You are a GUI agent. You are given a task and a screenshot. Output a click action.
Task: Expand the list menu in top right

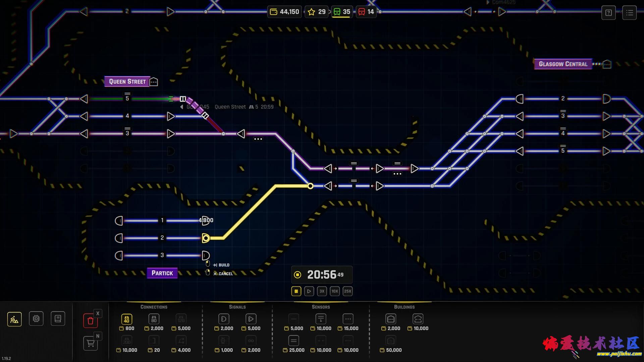629,13
